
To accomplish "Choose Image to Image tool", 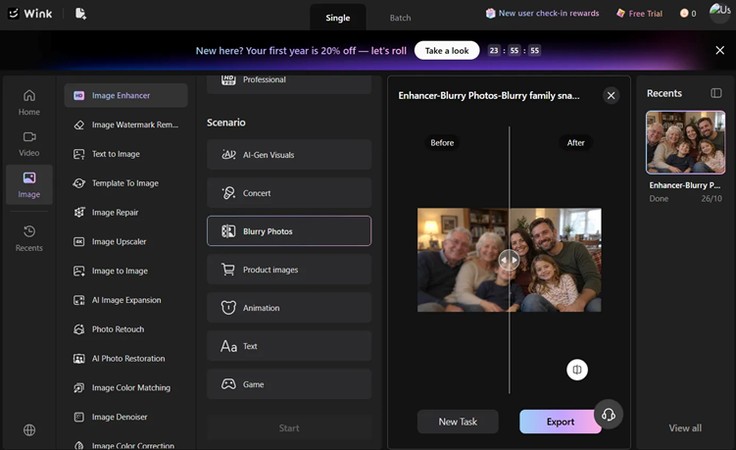I will point(126,271).
